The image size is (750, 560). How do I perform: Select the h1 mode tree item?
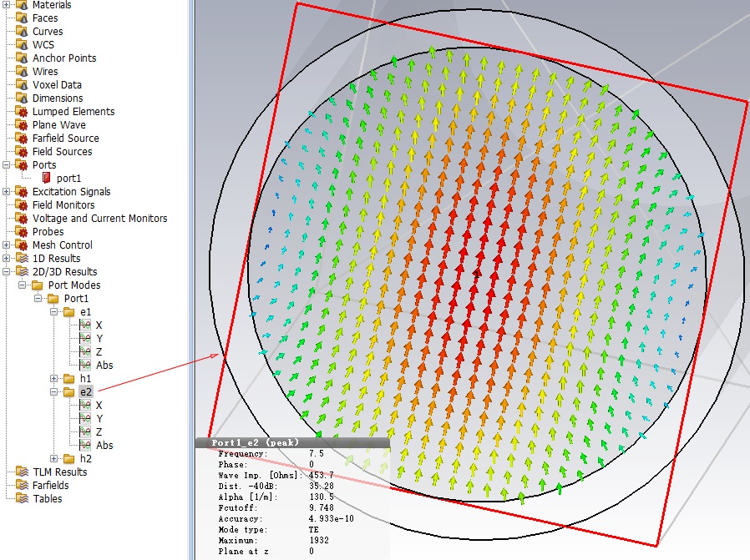(x=85, y=379)
